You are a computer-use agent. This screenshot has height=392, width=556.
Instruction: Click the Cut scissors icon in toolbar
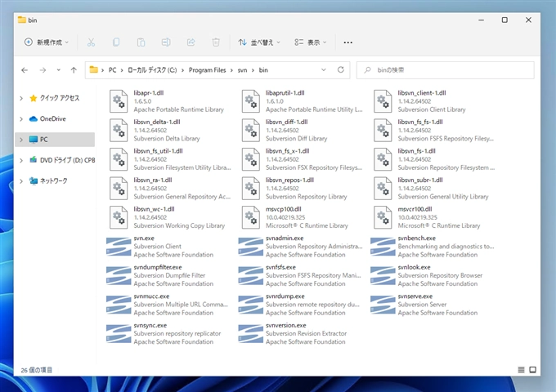pos(91,42)
